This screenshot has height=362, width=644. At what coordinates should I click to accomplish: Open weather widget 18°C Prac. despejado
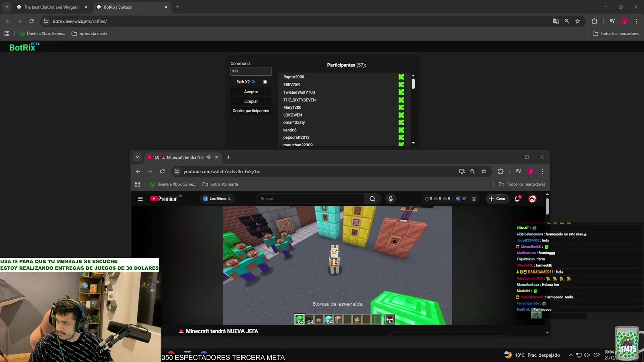click(x=532, y=355)
